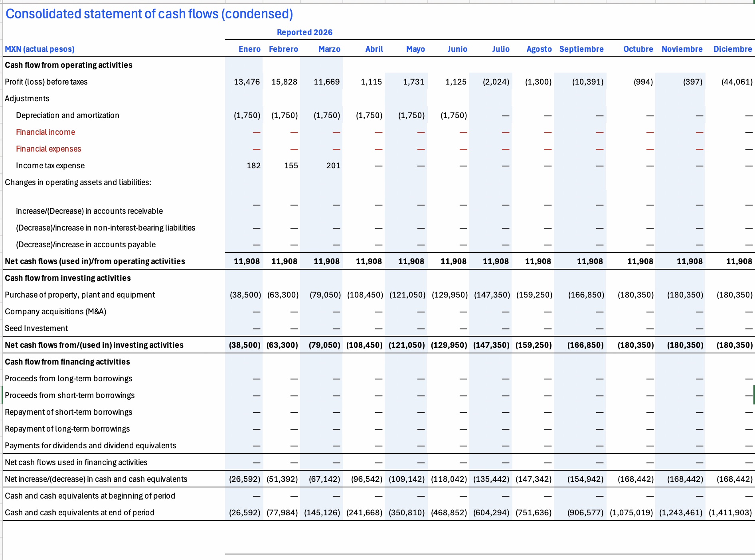Click Enero income tax value 182
The width and height of the screenshot is (755, 560).
coord(253,166)
